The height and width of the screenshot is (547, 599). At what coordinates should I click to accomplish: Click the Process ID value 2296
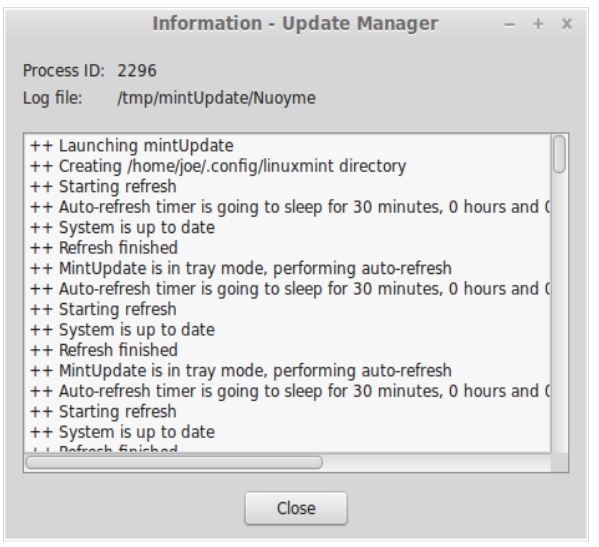tap(137, 71)
